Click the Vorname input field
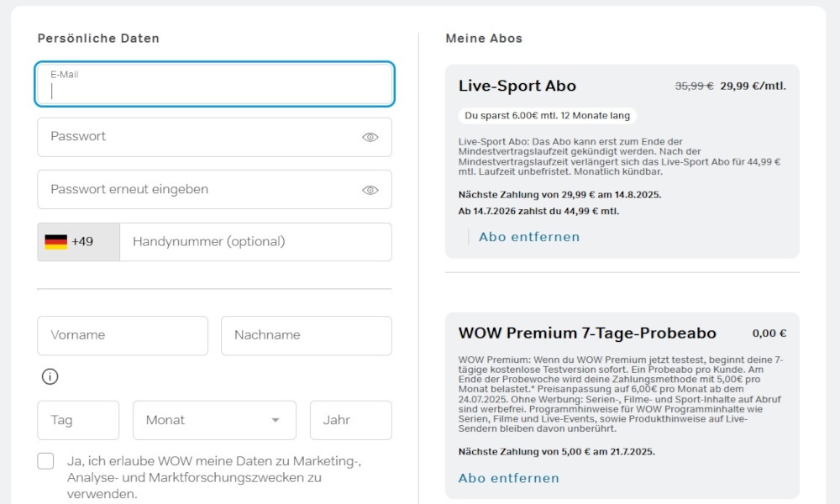The image size is (840, 504). coord(123,335)
